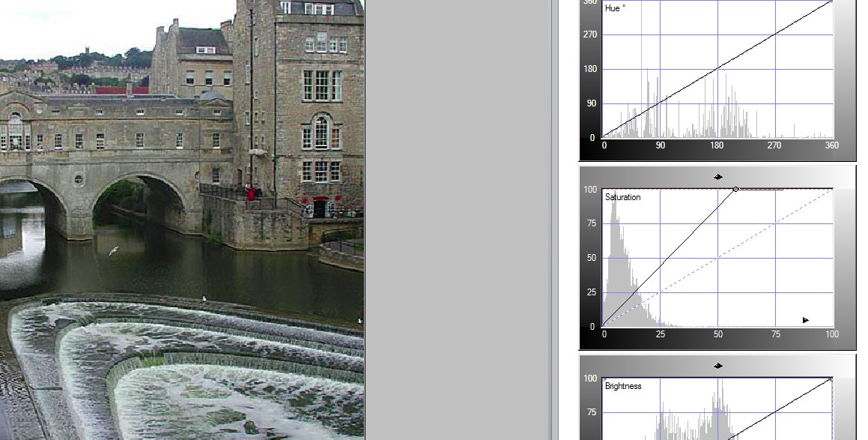Click the Saturation panel's top double-arrow marker
Image resolution: width=868 pixels, height=440 pixels.
(718, 178)
